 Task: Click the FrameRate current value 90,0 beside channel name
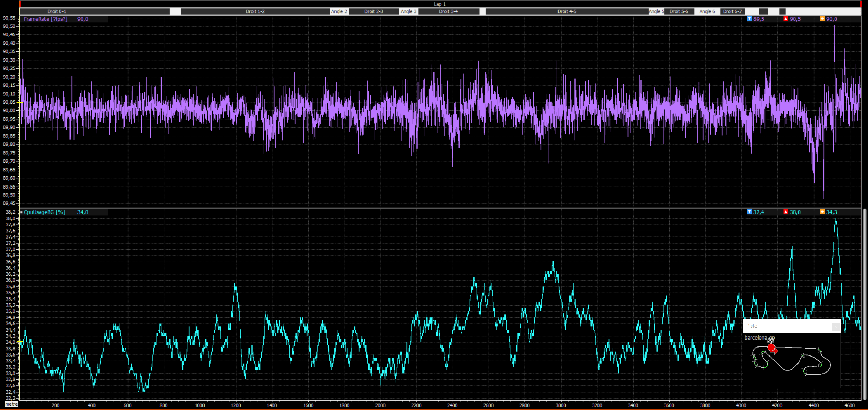point(83,19)
